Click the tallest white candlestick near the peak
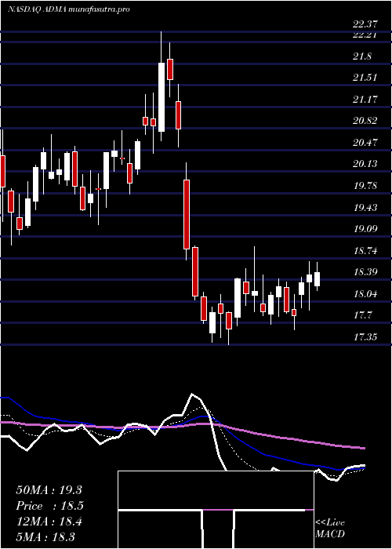Image resolution: width=392 pixels, height=549 pixels. pyautogui.click(x=161, y=97)
